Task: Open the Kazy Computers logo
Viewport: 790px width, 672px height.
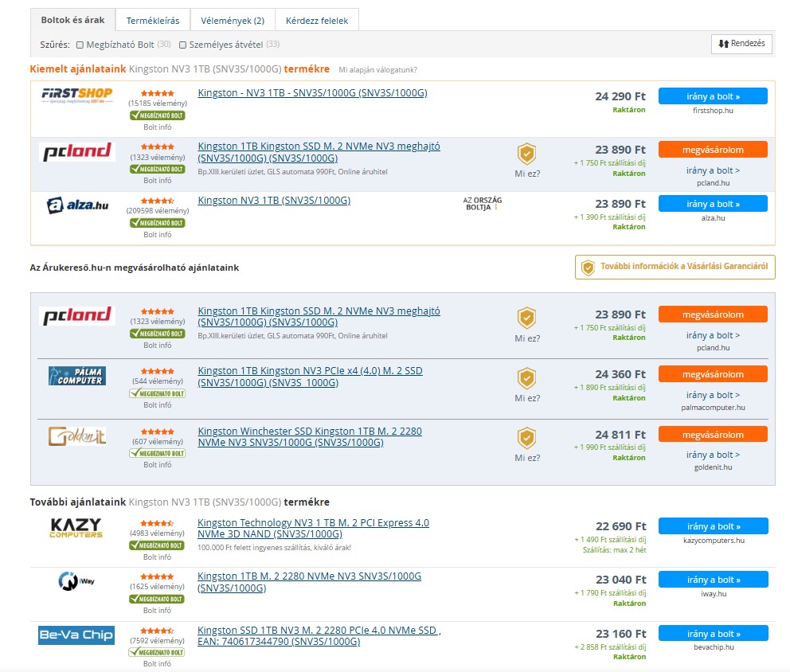Action: [x=76, y=527]
